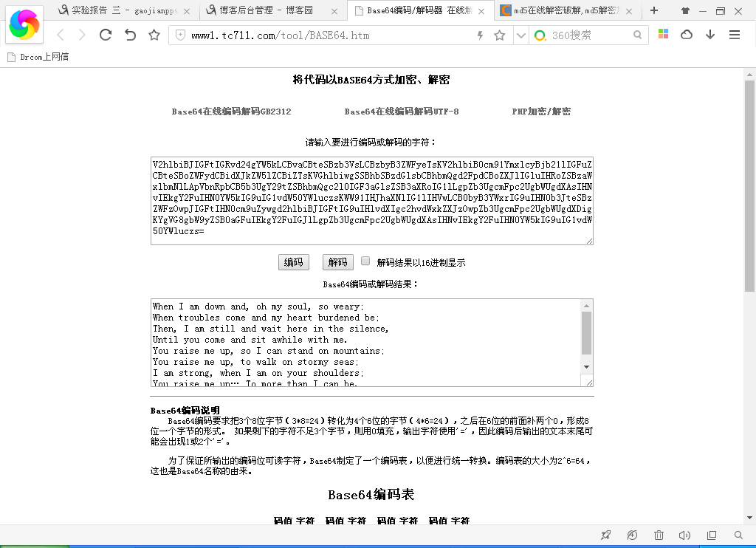This screenshot has height=548, width=756.
Task: Click the Base64编码说明 heading
Action: click(x=185, y=411)
